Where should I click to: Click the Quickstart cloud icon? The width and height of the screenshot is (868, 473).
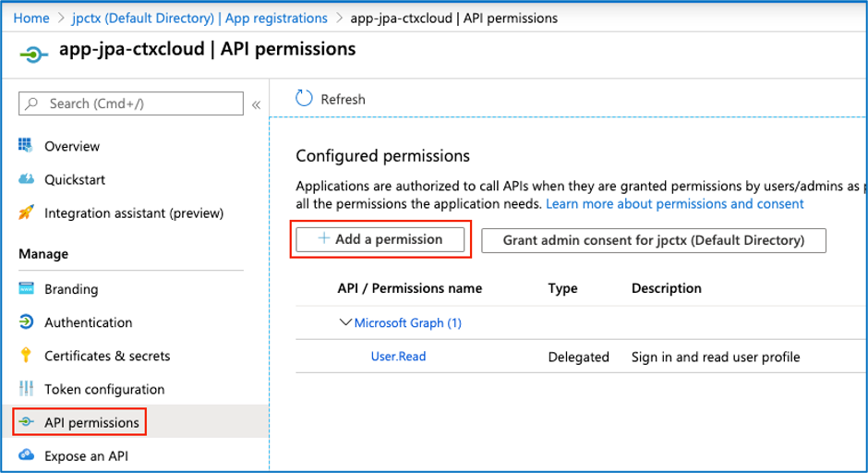pyautogui.click(x=26, y=179)
